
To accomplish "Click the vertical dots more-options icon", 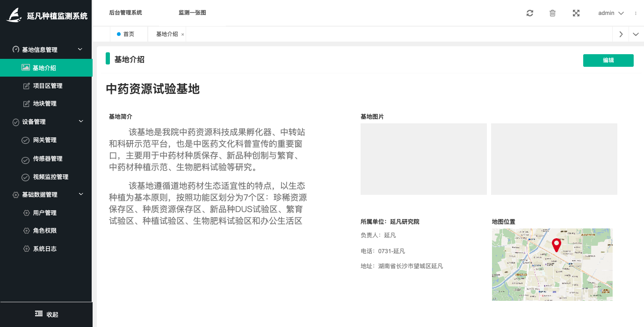I will point(636,13).
